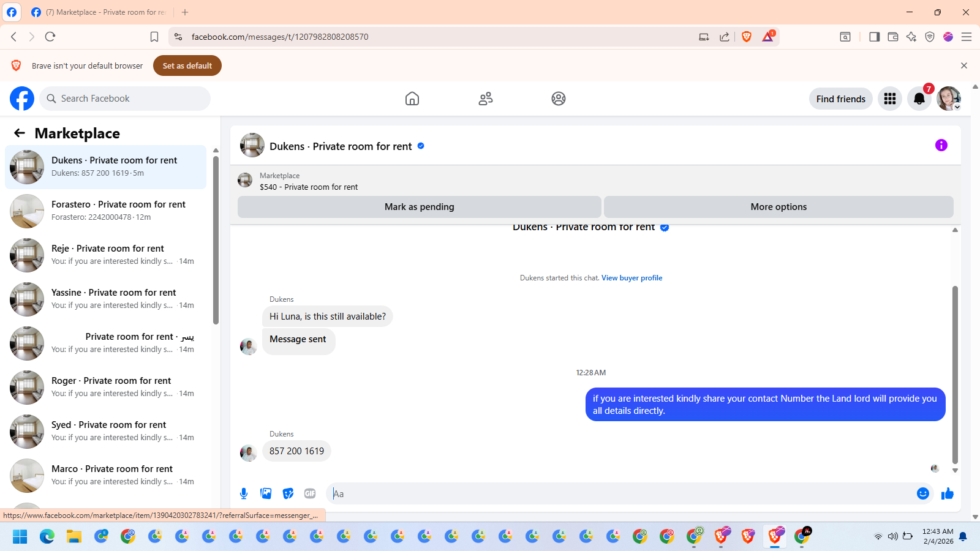Click the chat thread scrollbar
The width and height of the screenshot is (980, 551).
955,375
